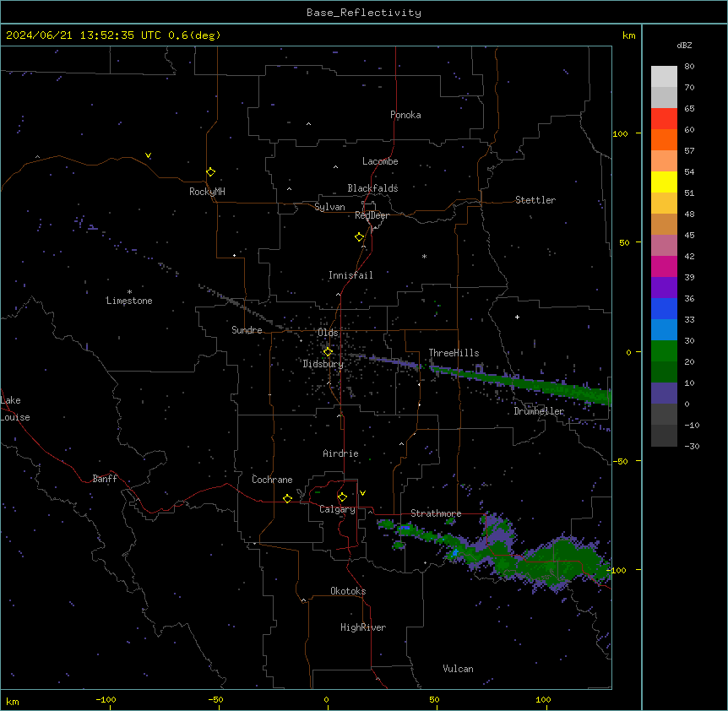The width and height of the screenshot is (728, 711).
Task: Click the yellow marker south of RedDeer
Action: 359,237
